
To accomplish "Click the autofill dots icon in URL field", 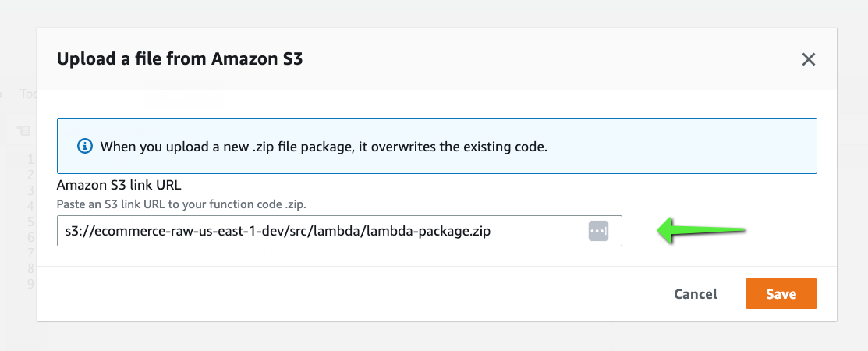I will [598, 231].
